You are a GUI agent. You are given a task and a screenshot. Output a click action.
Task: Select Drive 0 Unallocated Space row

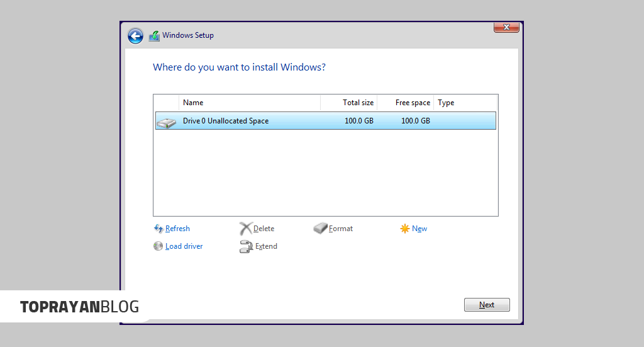[x=326, y=121]
